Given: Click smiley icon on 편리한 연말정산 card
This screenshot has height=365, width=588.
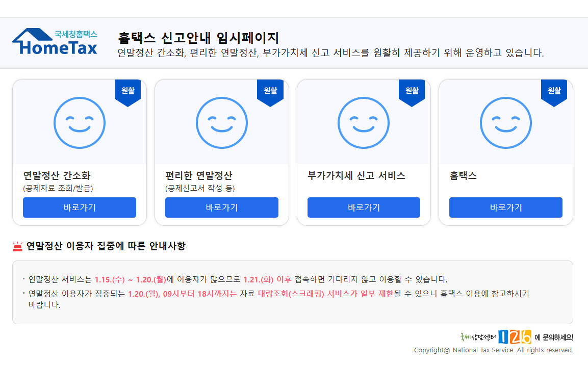Looking at the screenshot, I should [x=222, y=123].
